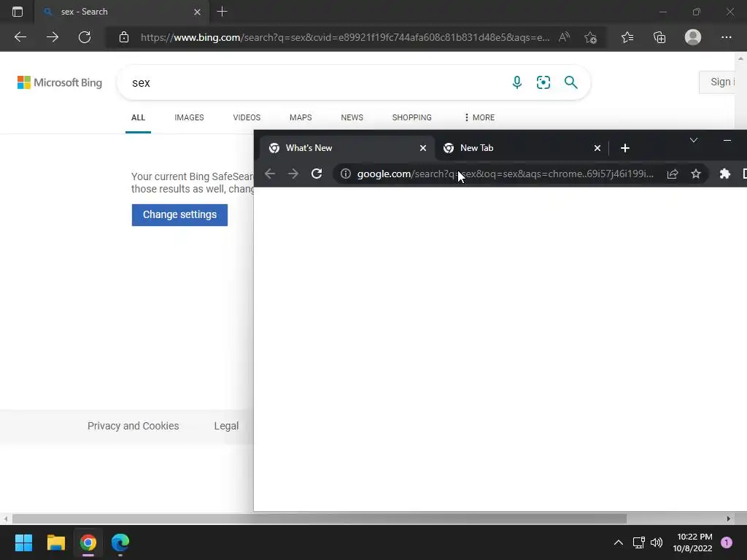Click Bing voice search microphone
This screenshot has width=747, height=560.
coord(517,82)
